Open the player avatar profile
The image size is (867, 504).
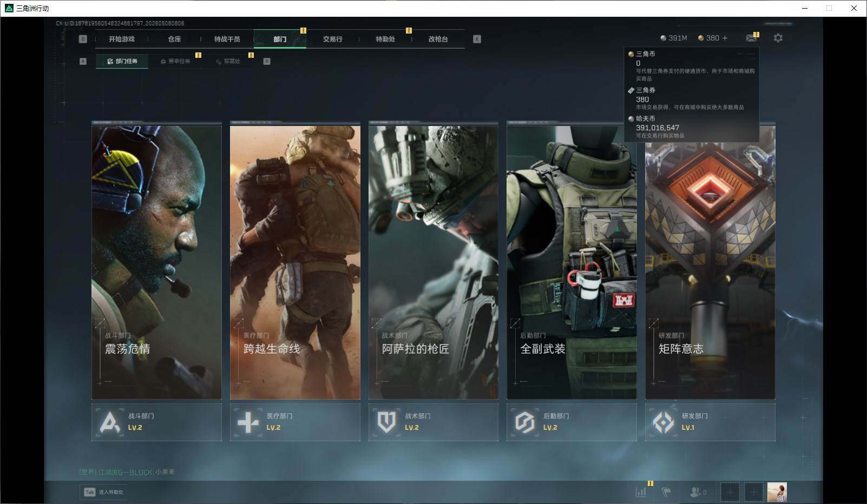tap(777, 492)
